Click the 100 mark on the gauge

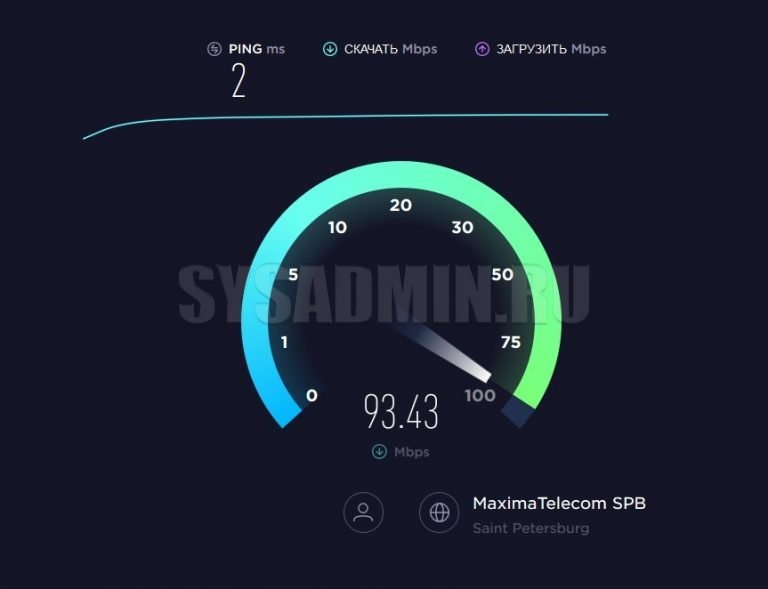[x=480, y=395]
